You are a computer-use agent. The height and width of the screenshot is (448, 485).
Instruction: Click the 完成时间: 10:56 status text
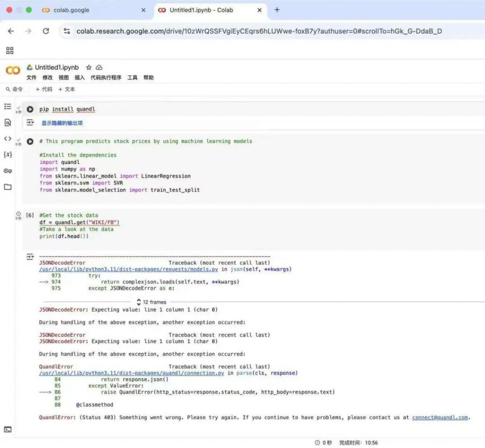click(358, 443)
